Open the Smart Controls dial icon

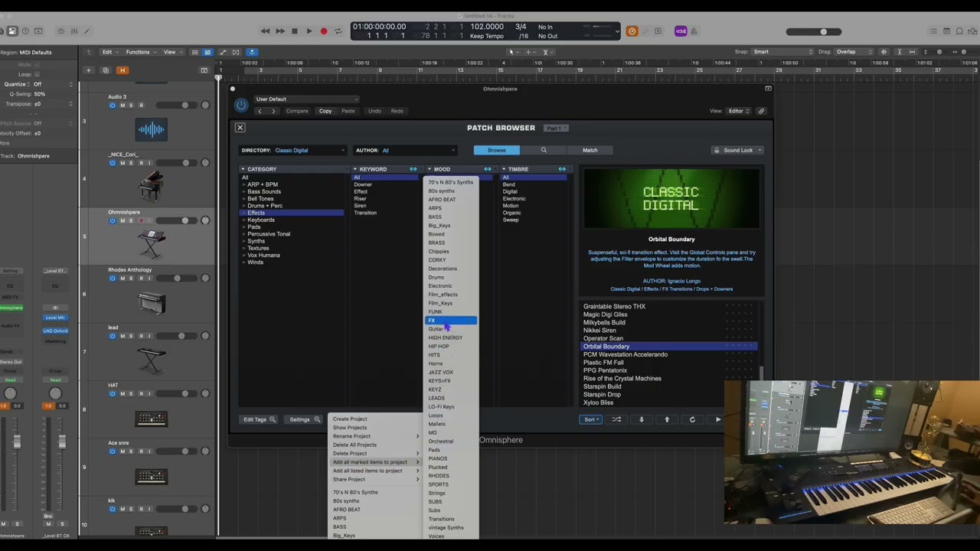click(60, 31)
